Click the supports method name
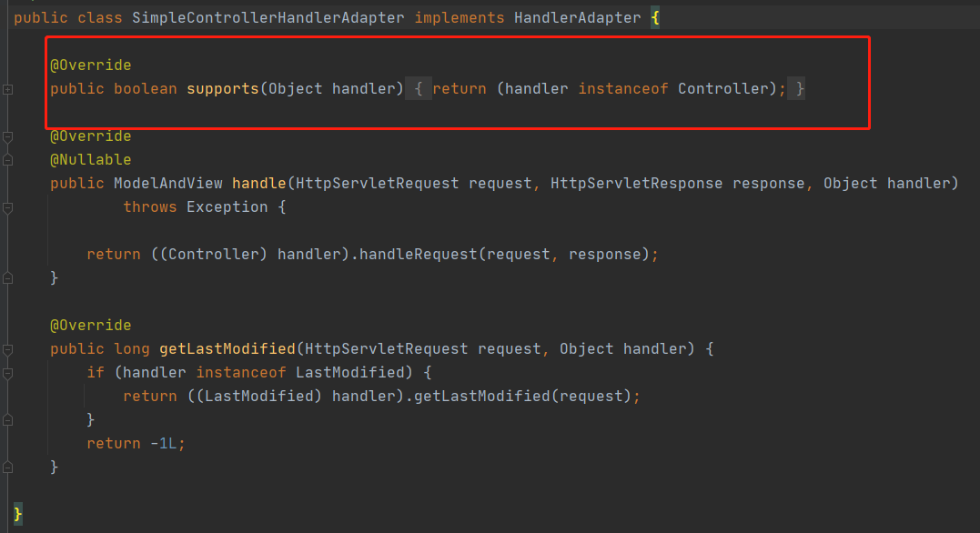 point(223,89)
